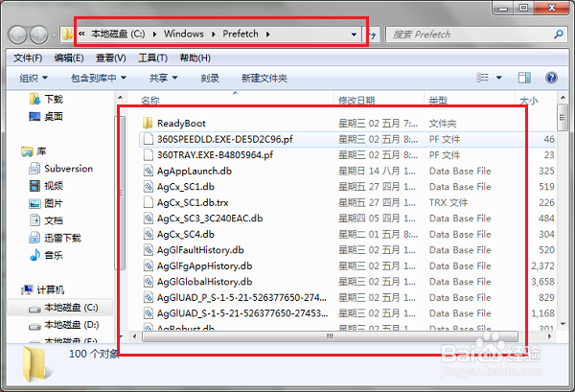Screen dimensions: 575x392
Task: Select the 库 node in navigation pane
Action: 34,151
